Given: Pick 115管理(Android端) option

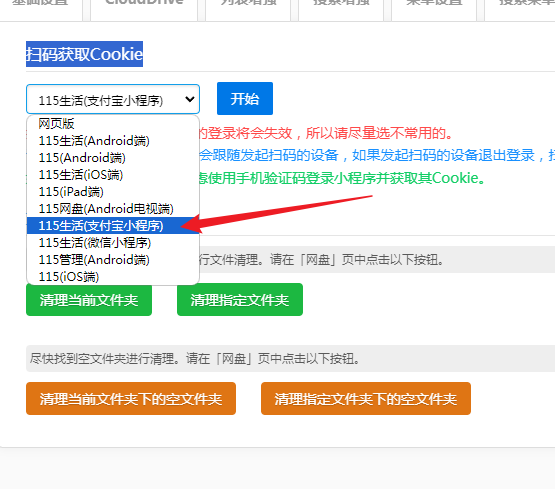Looking at the screenshot, I should coord(113,260).
